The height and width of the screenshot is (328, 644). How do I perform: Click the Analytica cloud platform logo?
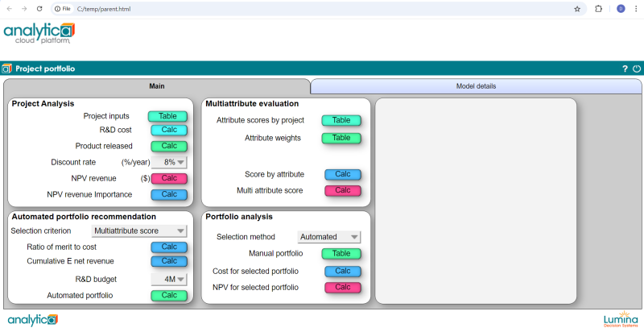pyautogui.click(x=39, y=33)
